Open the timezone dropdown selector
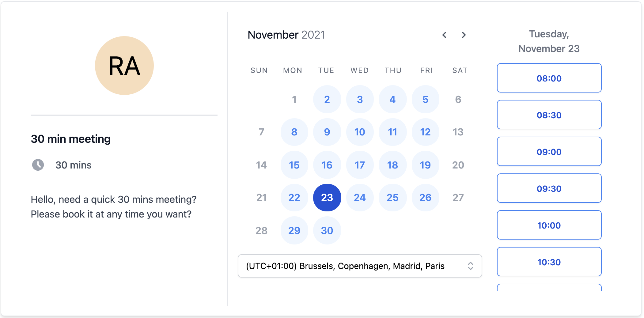Image resolution: width=644 pixels, height=318 pixels. pyautogui.click(x=360, y=266)
